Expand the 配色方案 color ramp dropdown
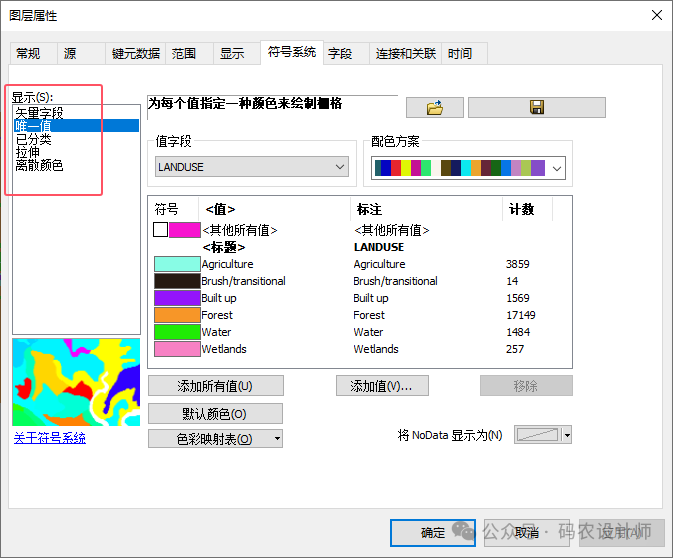 468,168
